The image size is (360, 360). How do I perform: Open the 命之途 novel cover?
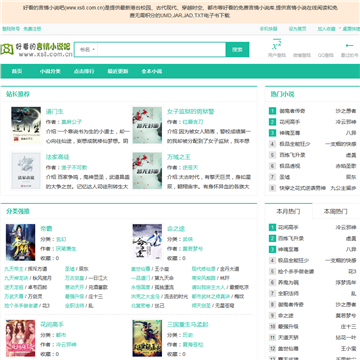147,242
